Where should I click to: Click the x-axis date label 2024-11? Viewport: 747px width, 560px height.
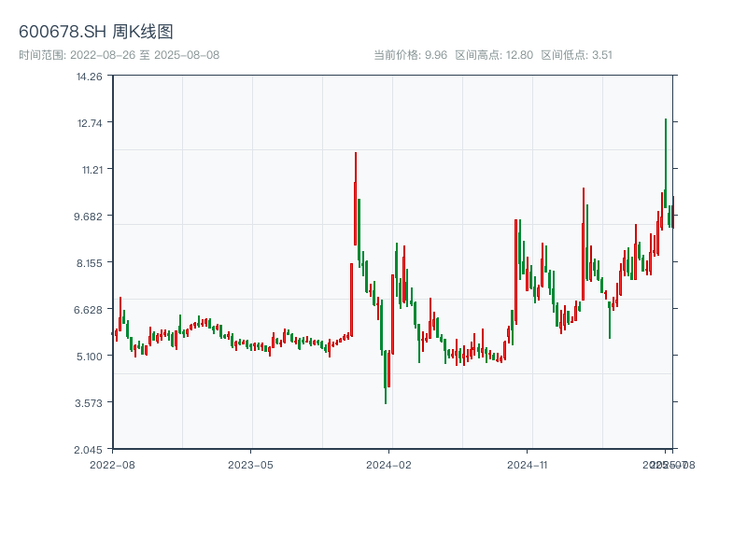[527, 465]
